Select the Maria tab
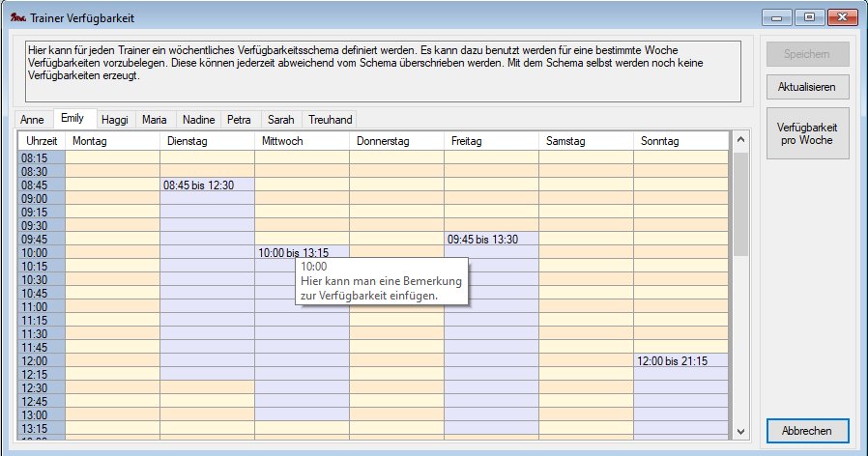 (154, 120)
